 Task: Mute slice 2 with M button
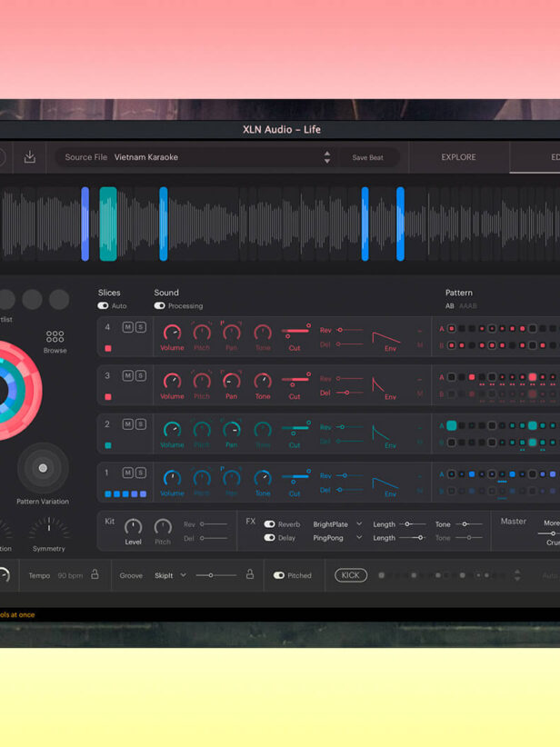coord(128,424)
